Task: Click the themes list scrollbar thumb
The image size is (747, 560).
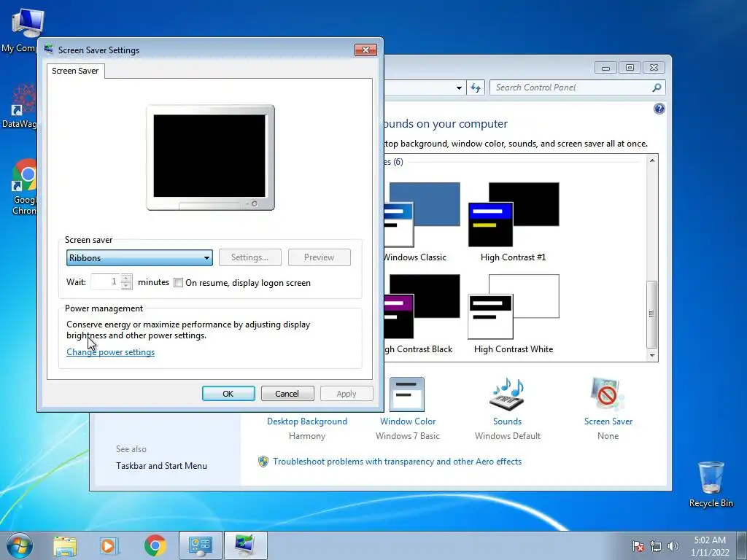Action: tap(651, 314)
